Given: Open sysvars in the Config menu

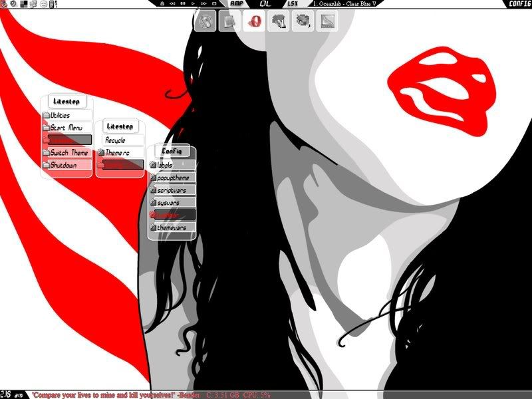Looking at the screenshot, I should pos(172,203).
